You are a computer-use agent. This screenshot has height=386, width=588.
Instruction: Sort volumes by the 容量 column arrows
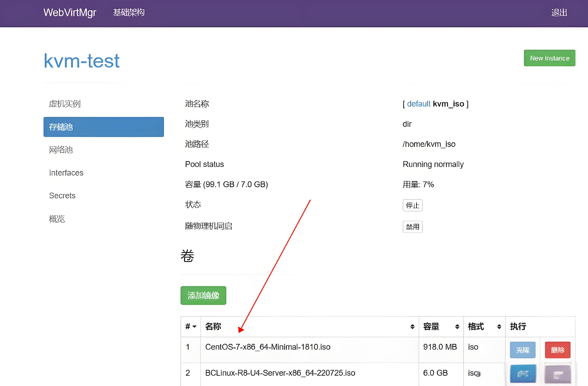tap(457, 326)
